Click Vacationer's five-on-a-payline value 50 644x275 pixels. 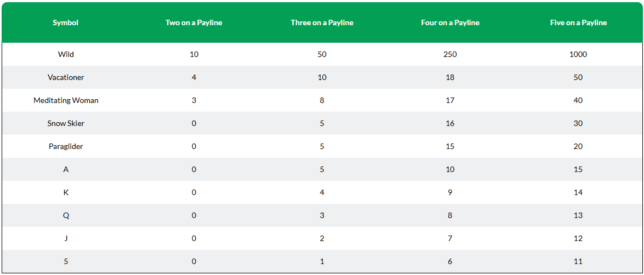578,77
